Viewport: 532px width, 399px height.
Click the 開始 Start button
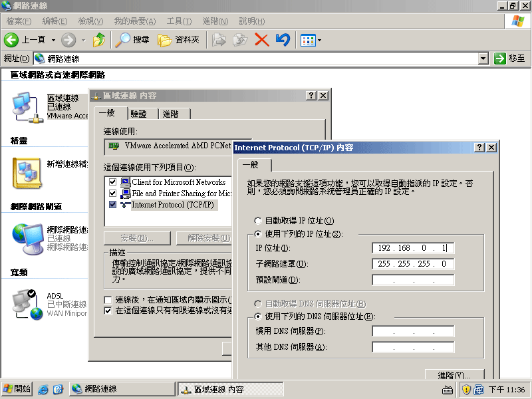coord(17,389)
